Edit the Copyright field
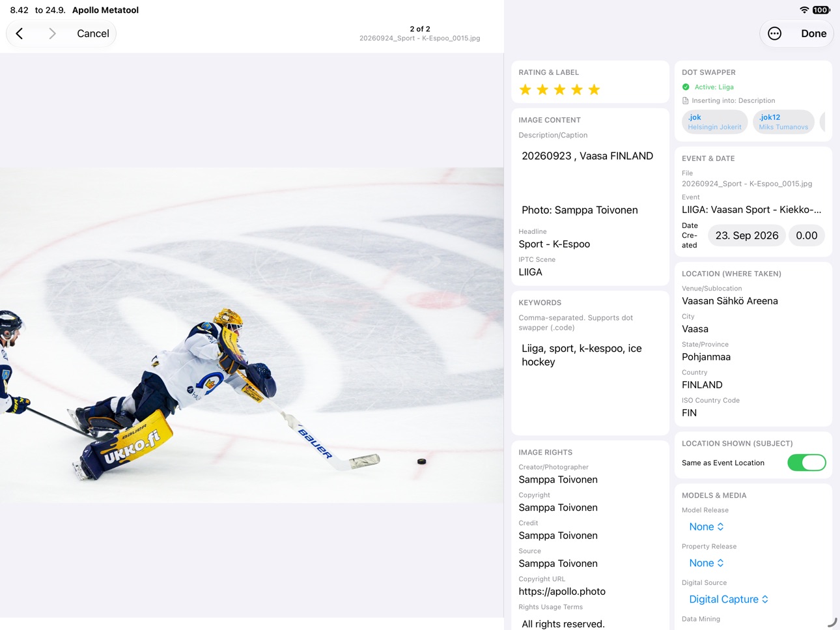Viewport: 840px width, 630px height. tap(590, 508)
